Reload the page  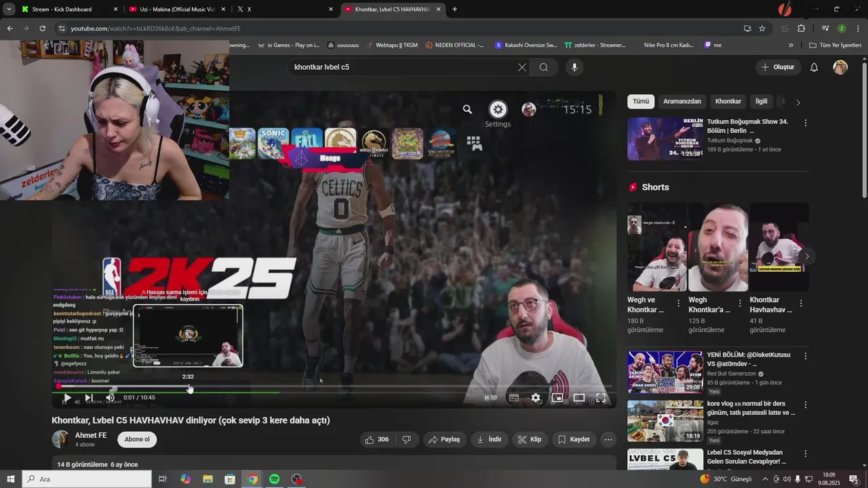pos(43,28)
